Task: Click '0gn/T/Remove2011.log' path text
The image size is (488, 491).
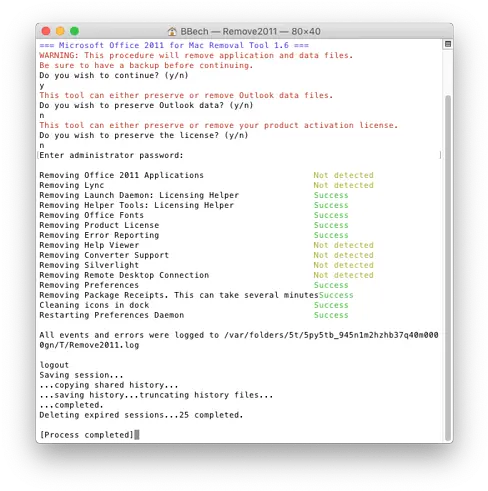Action: 89,345
